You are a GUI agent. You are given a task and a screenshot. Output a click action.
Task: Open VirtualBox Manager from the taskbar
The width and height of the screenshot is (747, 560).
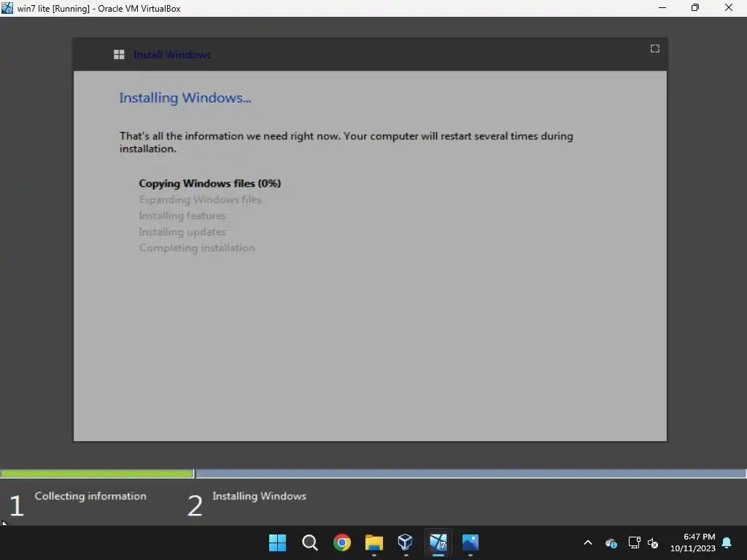(x=406, y=542)
